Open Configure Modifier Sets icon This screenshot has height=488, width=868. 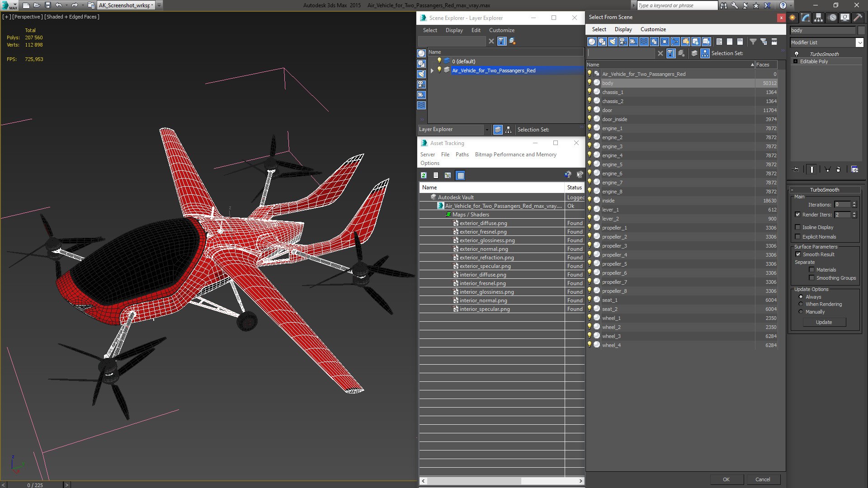(x=854, y=169)
